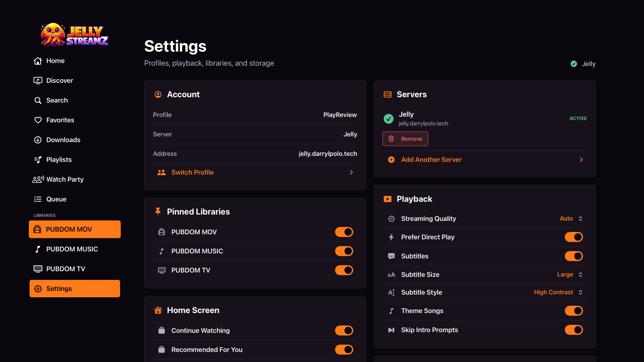
Task: Open Subtitle Style High Contrast dropdown
Action: click(558, 292)
